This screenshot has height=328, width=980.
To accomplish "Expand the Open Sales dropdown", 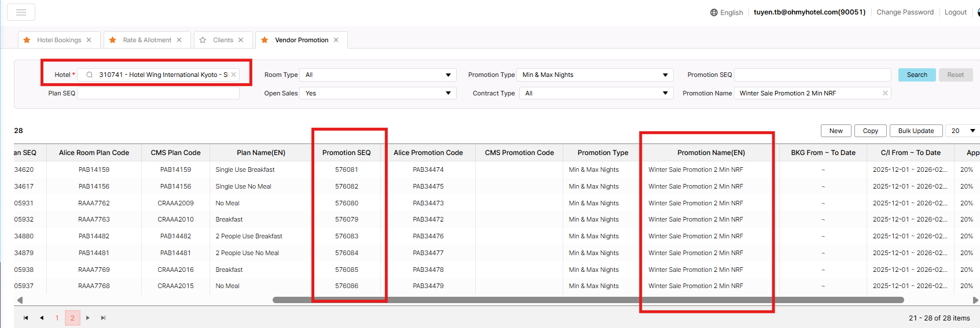I will (x=448, y=93).
